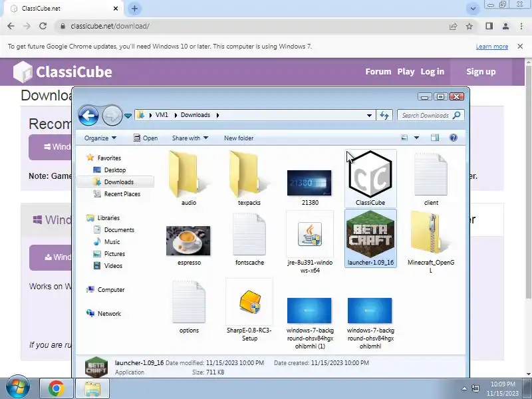The image size is (532, 399).
Task: Click the ClassiCube.net browser tab
Action: click(64, 9)
